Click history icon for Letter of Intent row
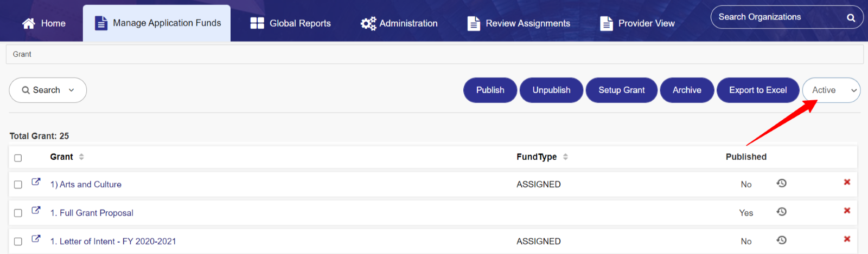868x254 pixels. pos(781,240)
